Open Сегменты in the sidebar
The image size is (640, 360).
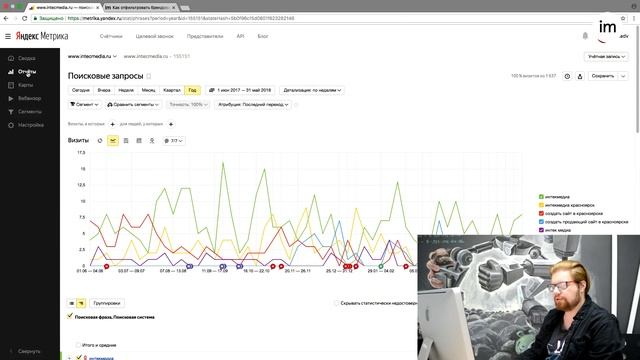[30, 111]
